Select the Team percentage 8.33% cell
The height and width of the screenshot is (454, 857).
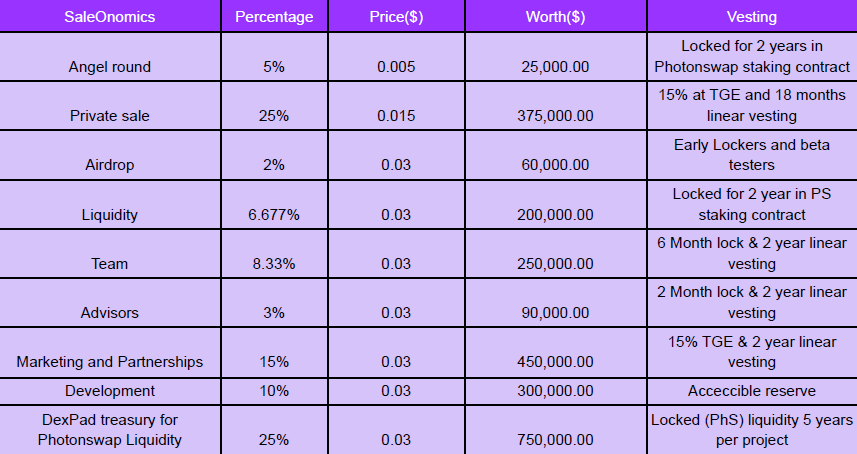pos(274,254)
